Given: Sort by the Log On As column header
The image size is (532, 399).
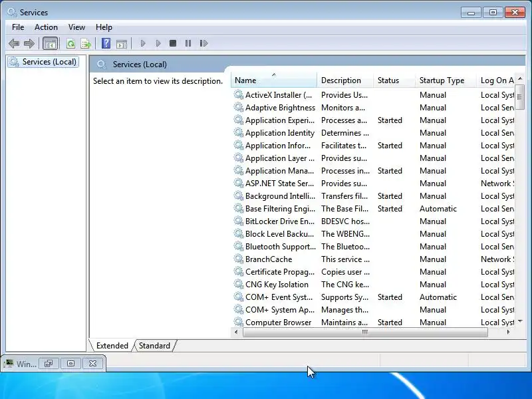Looking at the screenshot, I should (495, 80).
